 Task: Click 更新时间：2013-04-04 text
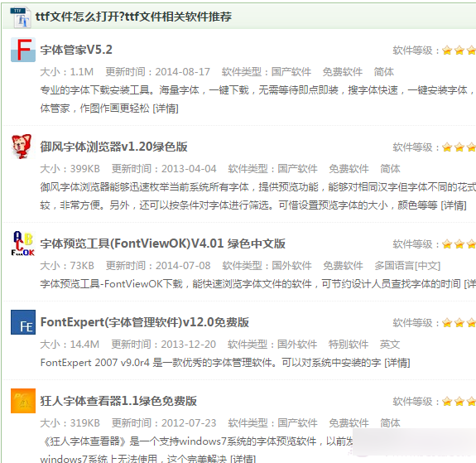164,169
